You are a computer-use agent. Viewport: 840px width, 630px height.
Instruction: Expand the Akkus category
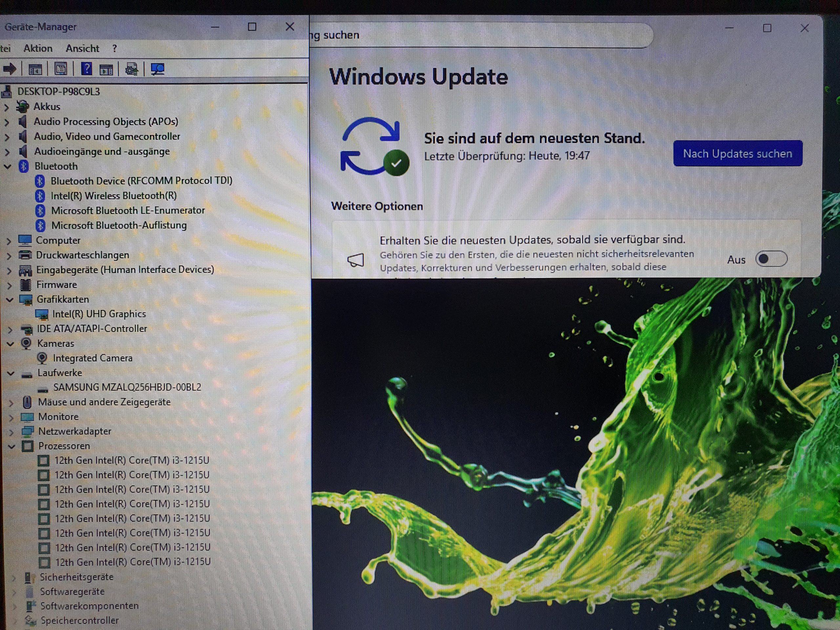6,108
